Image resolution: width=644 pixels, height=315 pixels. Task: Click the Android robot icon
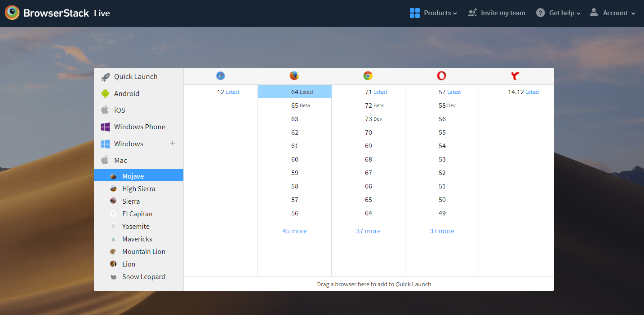click(105, 93)
